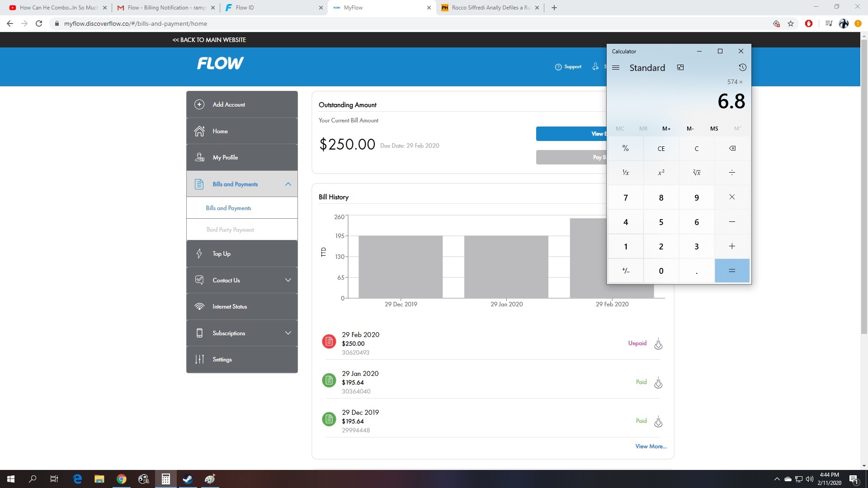Image resolution: width=868 pixels, height=488 pixels.
Task: Click Back to Main Website link
Action: coord(209,40)
